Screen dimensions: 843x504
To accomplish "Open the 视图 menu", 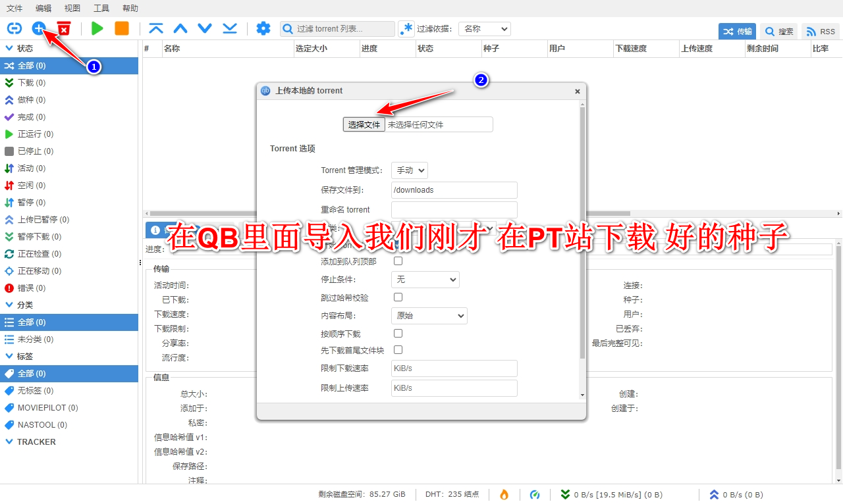I will pyautogui.click(x=72, y=8).
